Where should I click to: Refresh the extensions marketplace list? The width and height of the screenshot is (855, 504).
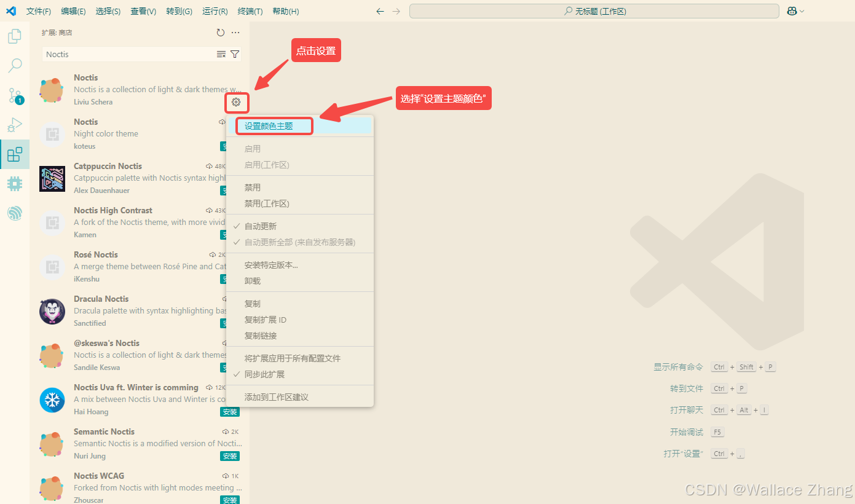coord(221,33)
